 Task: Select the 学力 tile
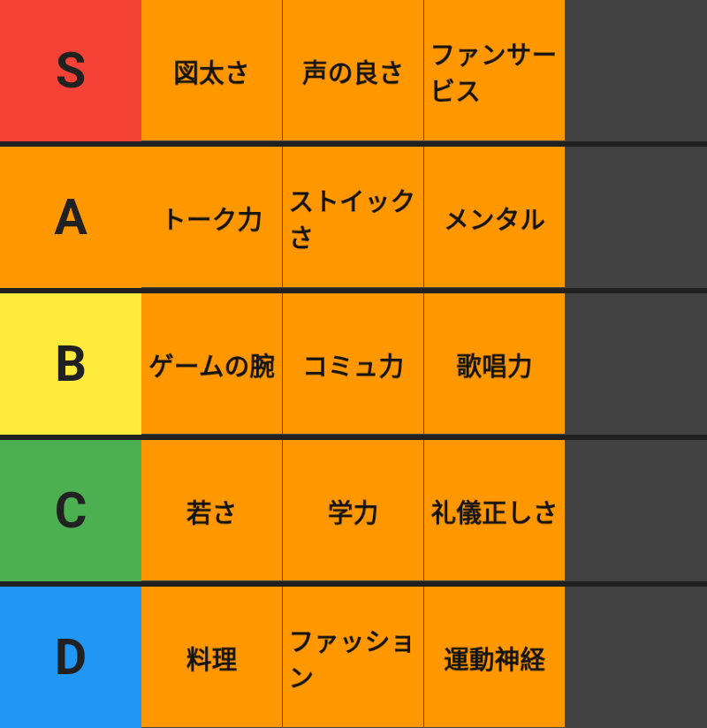[x=353, y=511]
